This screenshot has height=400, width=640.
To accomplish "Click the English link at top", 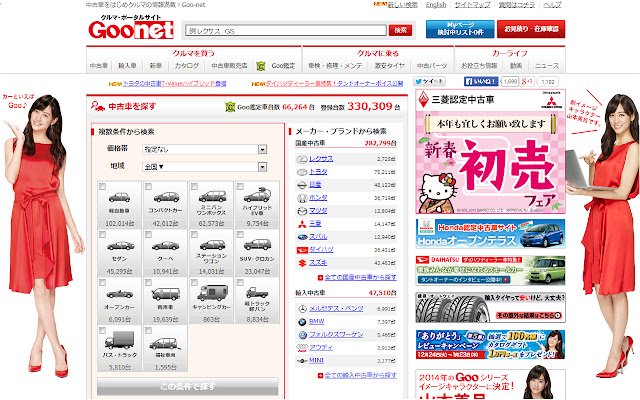I will click(436, 5).
